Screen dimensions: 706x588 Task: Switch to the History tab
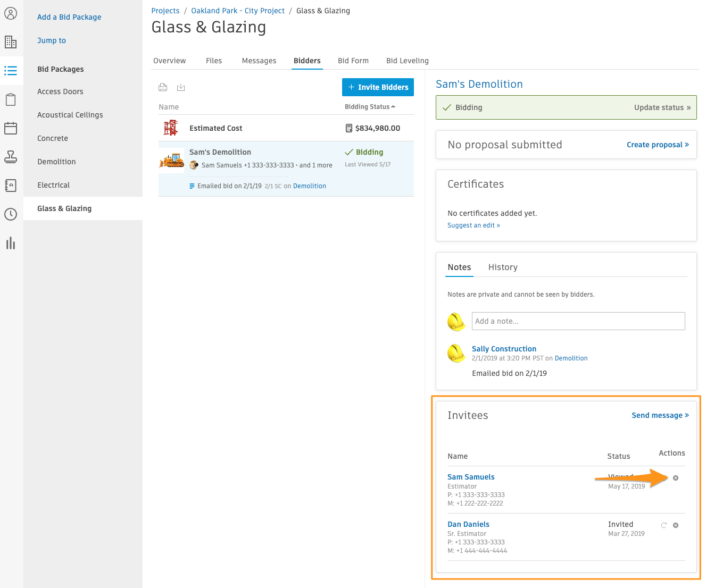[x=503, y=267]
